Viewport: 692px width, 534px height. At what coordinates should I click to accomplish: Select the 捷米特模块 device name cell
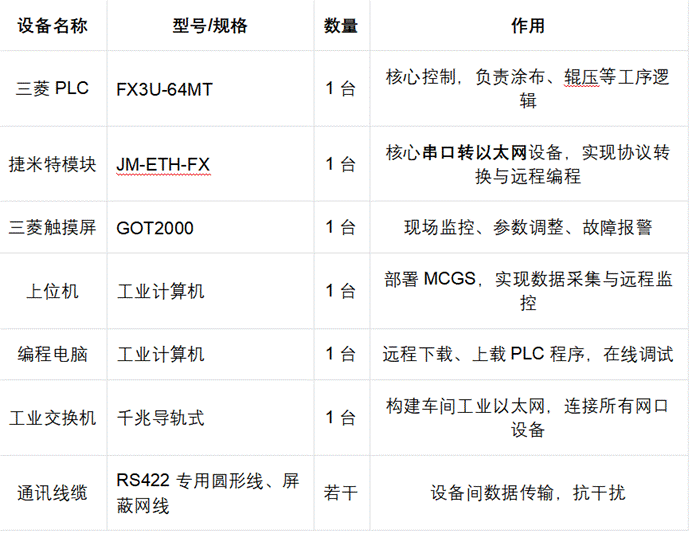click(53, 165)
